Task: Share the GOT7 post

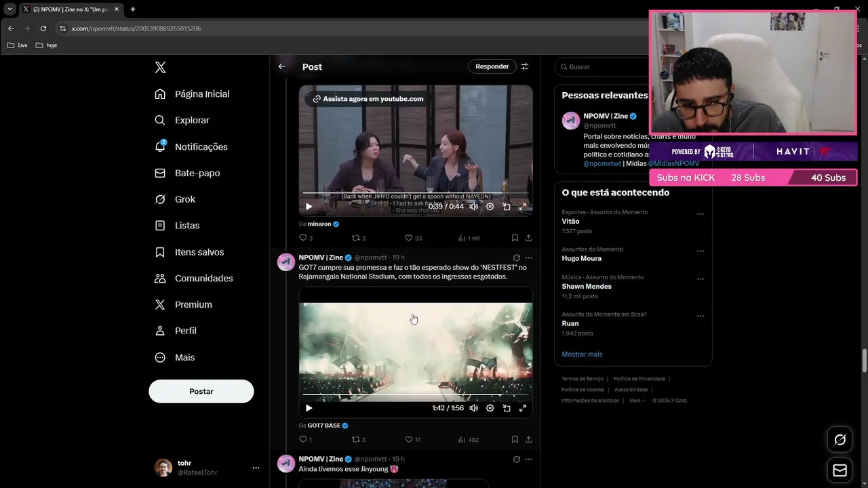Action: (528, 439)
